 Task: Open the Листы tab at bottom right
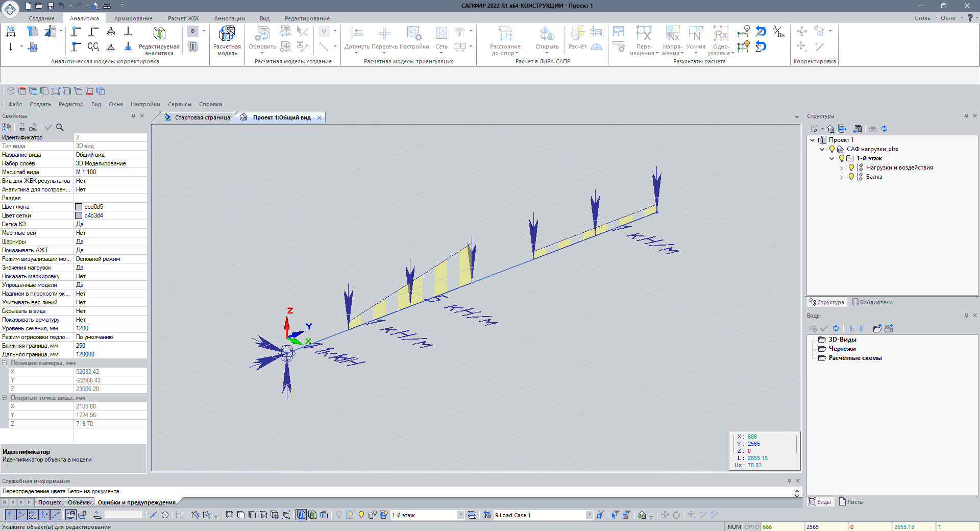tap(851, 502)
